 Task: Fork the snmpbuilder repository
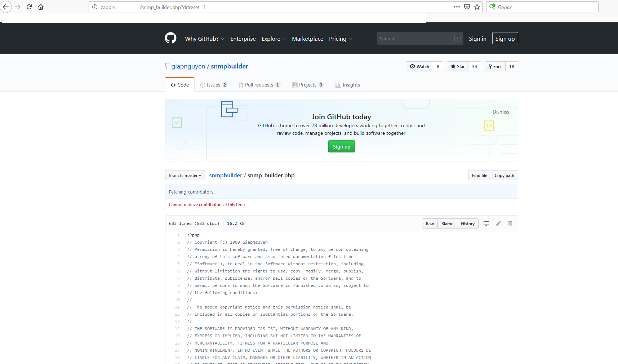pyautogui.click(x=495, y=66)
